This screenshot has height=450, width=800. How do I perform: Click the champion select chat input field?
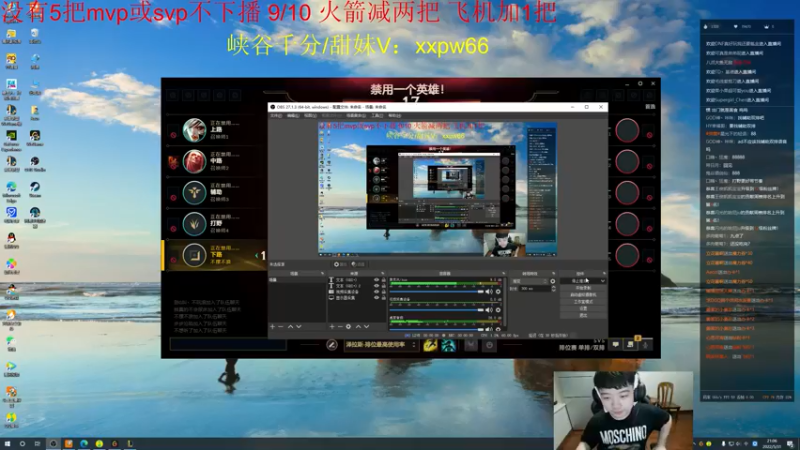point(228,344)
